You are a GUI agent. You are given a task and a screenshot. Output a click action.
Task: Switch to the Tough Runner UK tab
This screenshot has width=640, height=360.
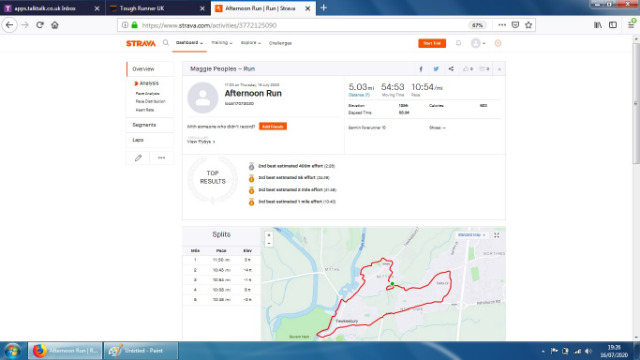tap(157, 8)
